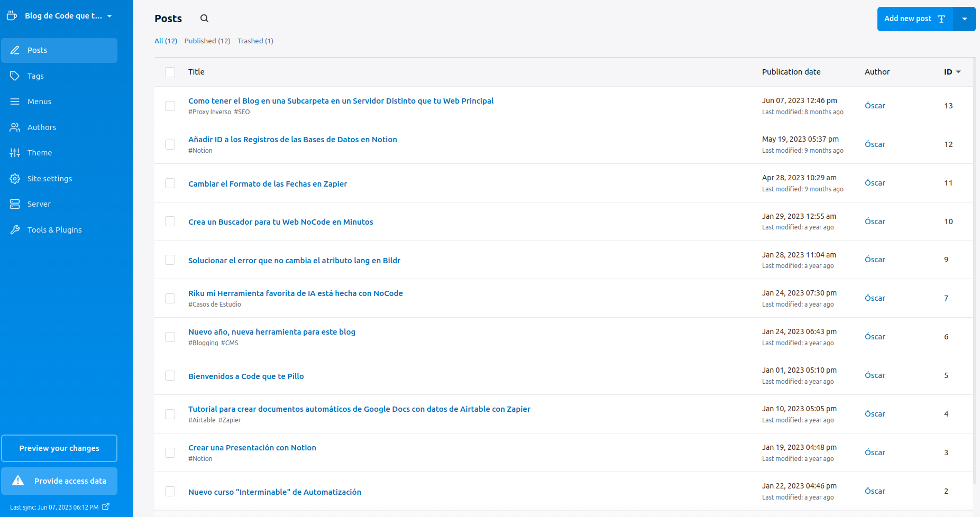Click the external link icon next to last sync
The width and height of the screenshot is (980, 517).
pyautogui.click(x=106, y=507)
